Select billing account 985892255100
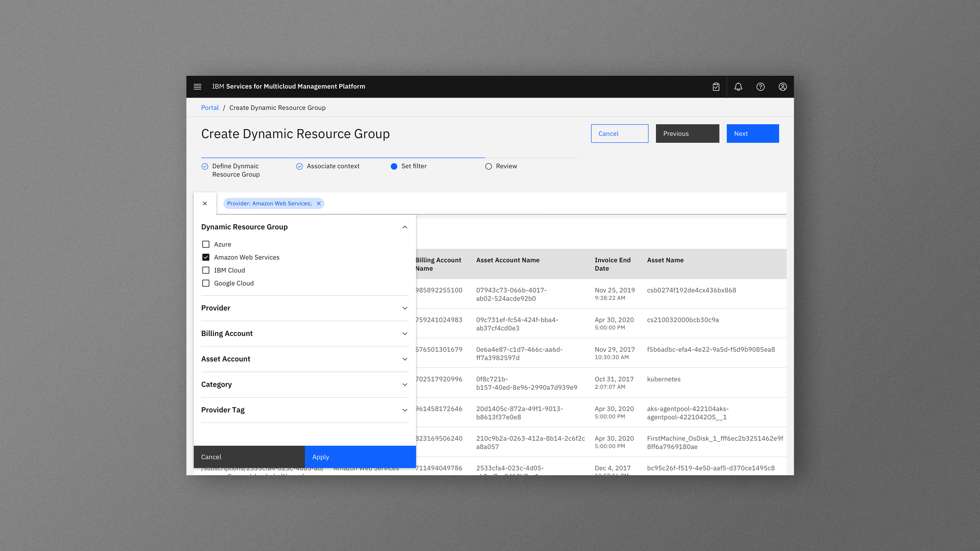Viewport: 980px width, 551px height. click(439, 290)
